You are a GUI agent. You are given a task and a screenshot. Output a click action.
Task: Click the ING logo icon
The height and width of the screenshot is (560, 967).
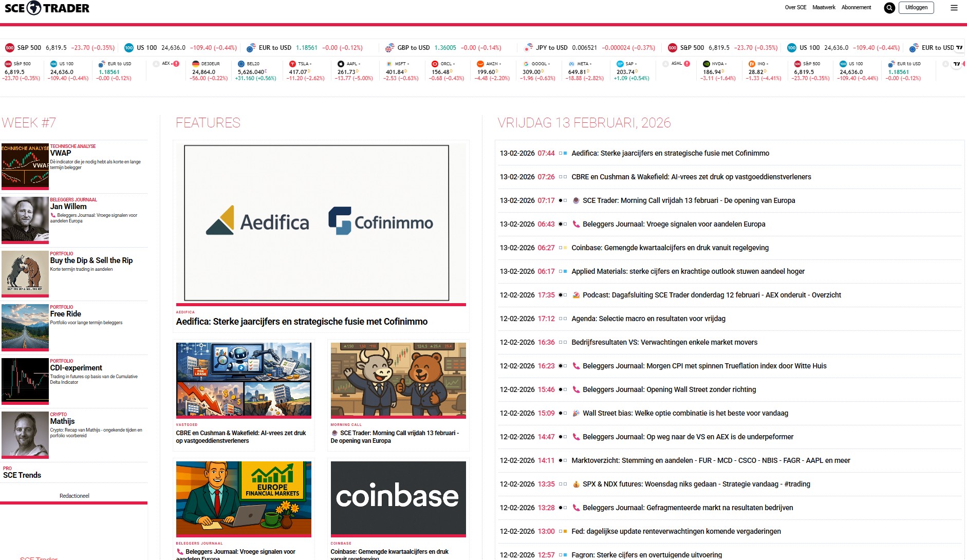tap(752, 64)
